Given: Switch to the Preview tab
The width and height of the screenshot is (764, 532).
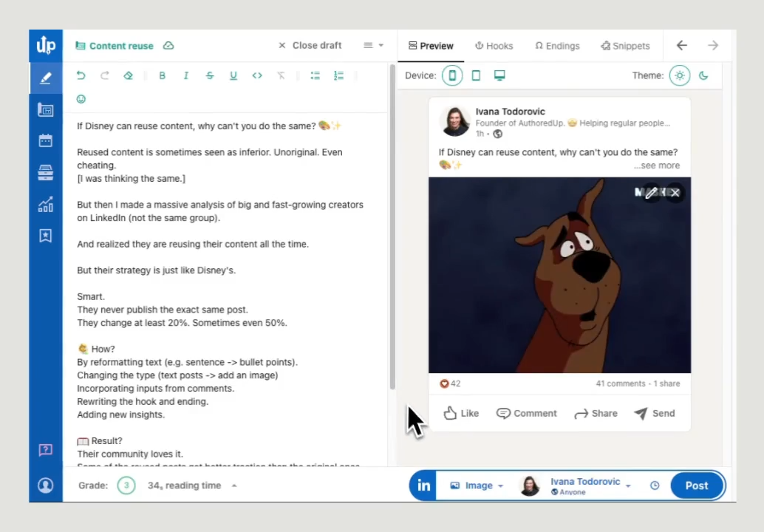Looking at the screenshot, I should [431, 46].
